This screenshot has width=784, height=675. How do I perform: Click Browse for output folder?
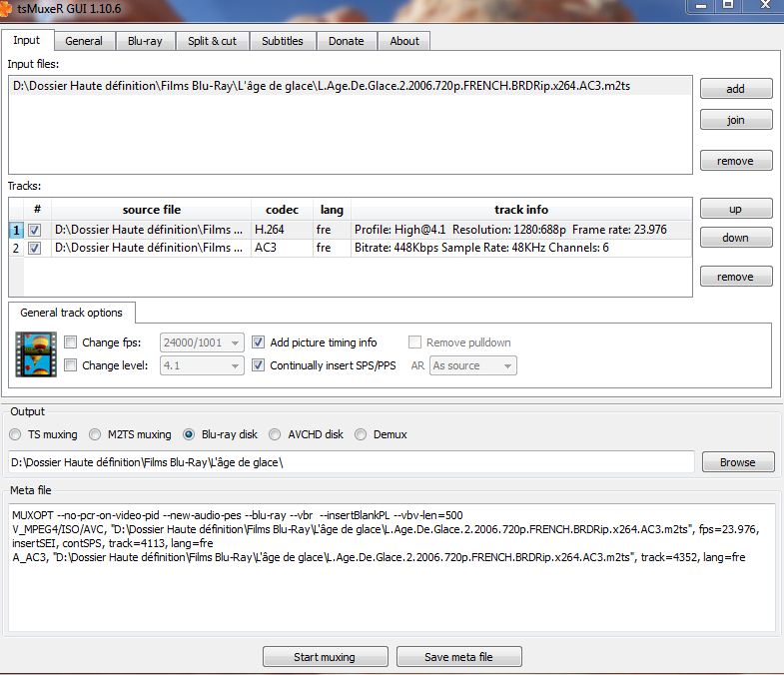738,462
